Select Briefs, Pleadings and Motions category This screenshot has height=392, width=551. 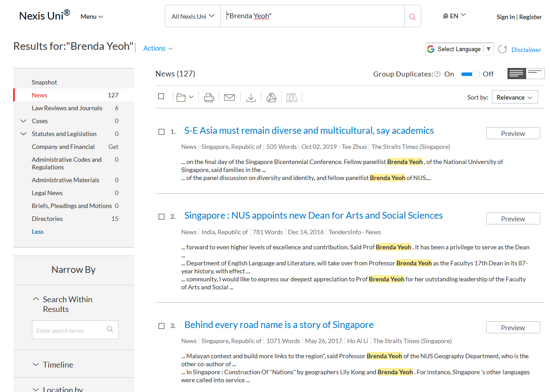tap(72, 206)
